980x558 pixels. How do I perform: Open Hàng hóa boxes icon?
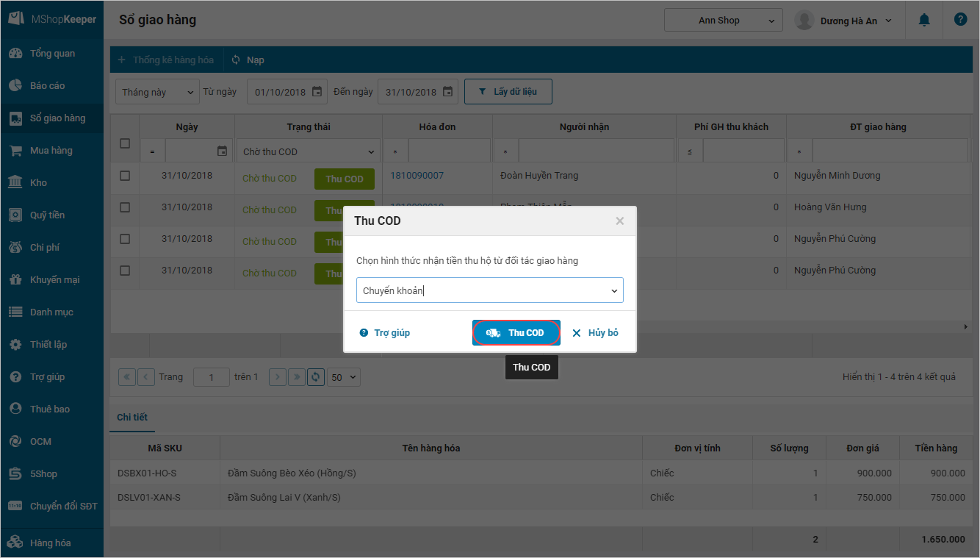15,543
